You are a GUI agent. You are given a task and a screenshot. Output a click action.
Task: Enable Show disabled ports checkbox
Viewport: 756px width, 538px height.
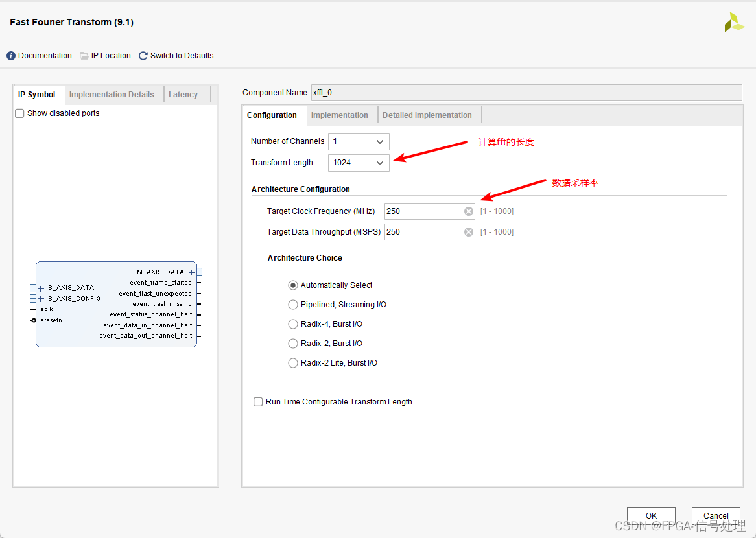click(19, 113)
